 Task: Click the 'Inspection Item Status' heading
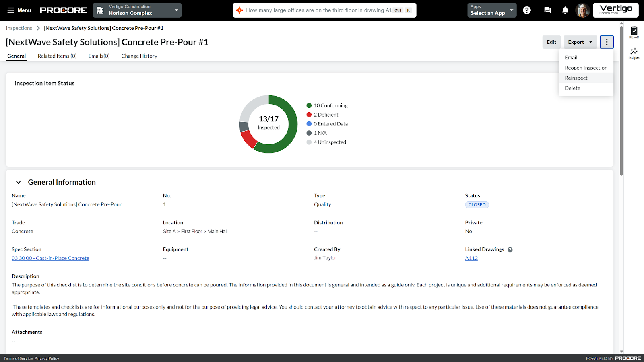point(45,84)
